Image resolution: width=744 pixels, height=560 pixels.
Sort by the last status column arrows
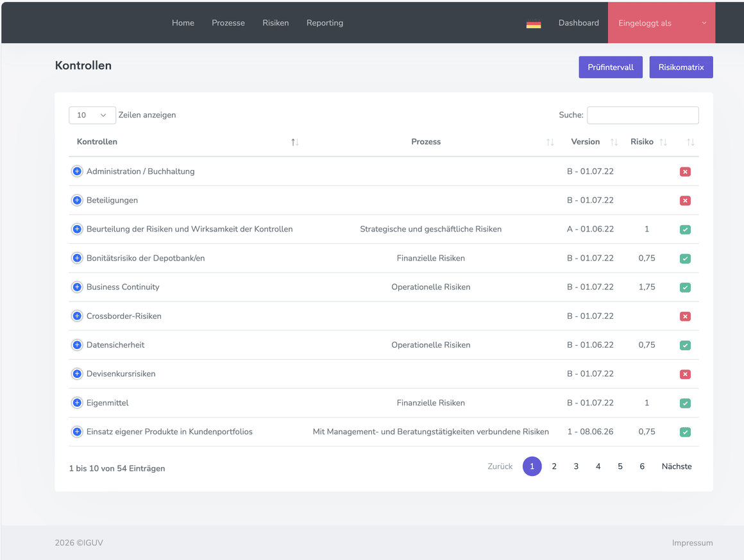(x=690, y=142)
